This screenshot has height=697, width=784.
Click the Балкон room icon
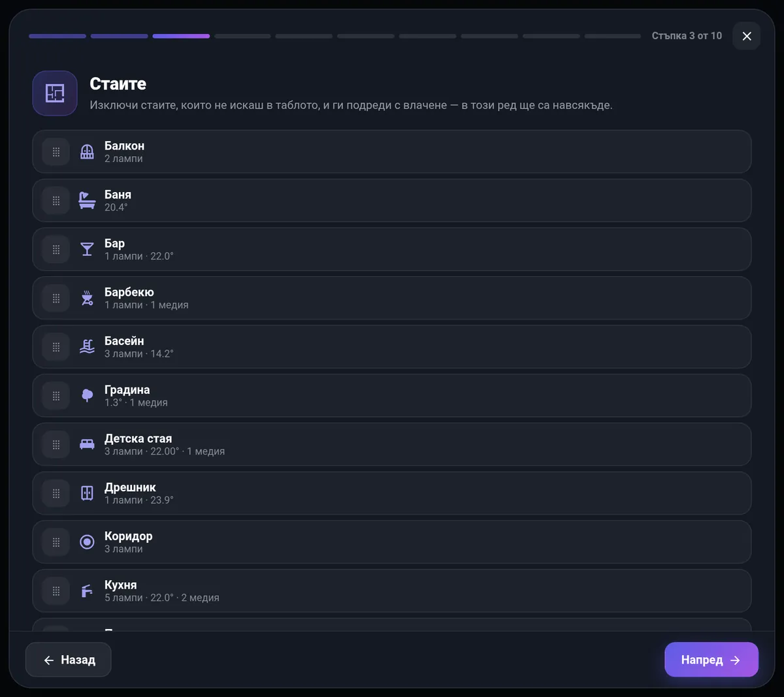(87, 152)
